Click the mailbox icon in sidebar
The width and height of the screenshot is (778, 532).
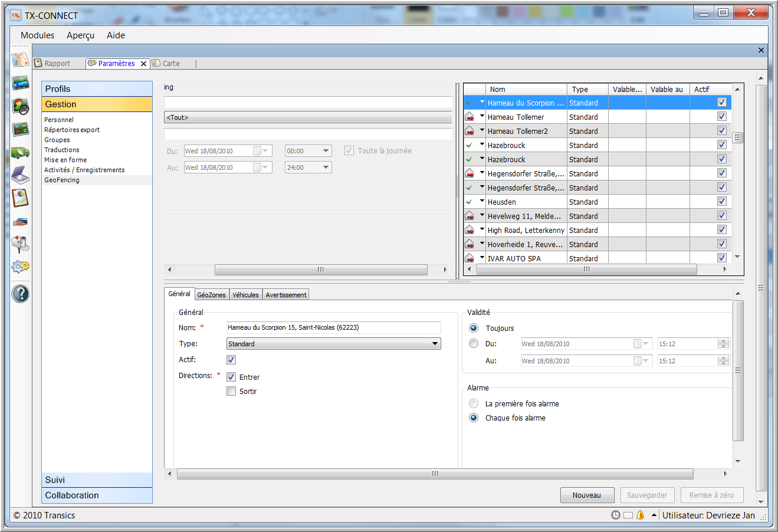[20, 243]
